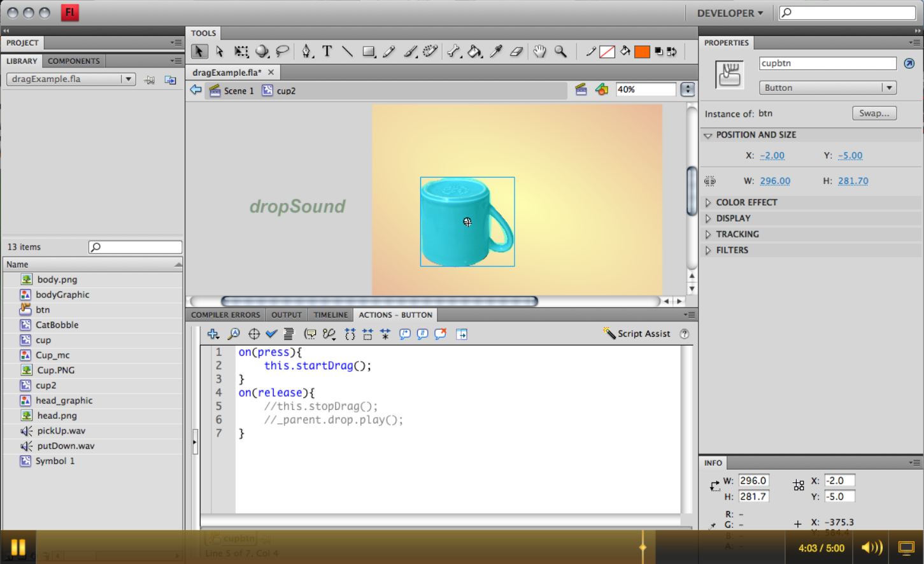Choose the Free Transform tool

pyautogui.click(x=241, y=52)
